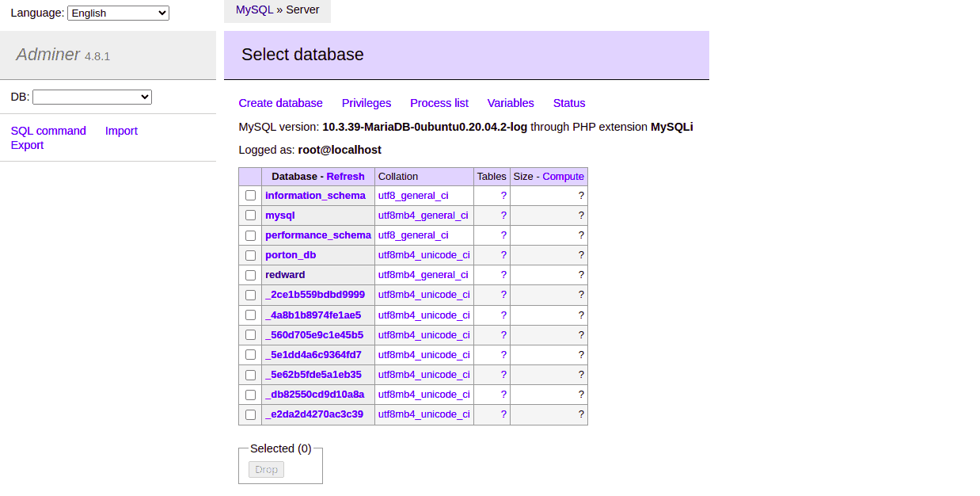Select the _560d705e9c1e45b5 checkbox

250,334
